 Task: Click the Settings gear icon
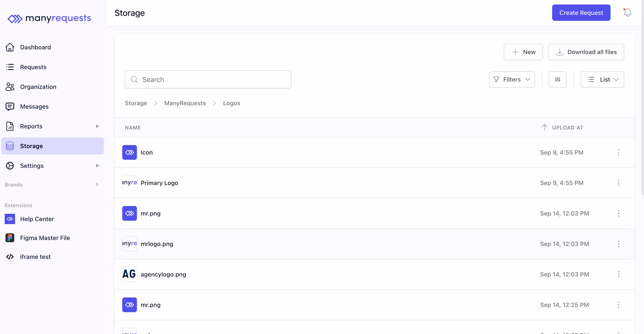[x=10, y=166]
